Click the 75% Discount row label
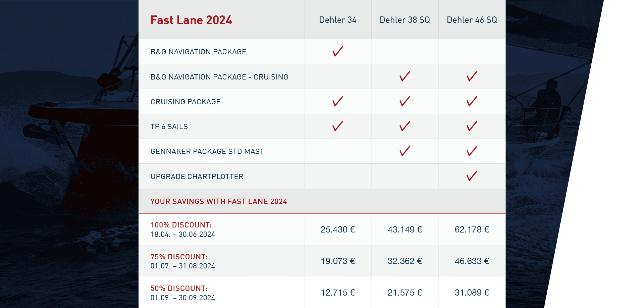The image size is (644, 308). pyautogui.click(x=179, y=257)
